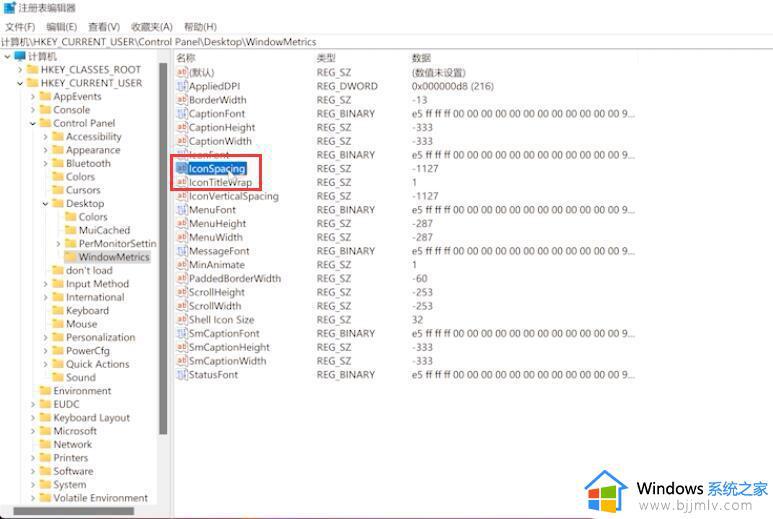Click the WindowMetrics folder icon

pos(71,257)
